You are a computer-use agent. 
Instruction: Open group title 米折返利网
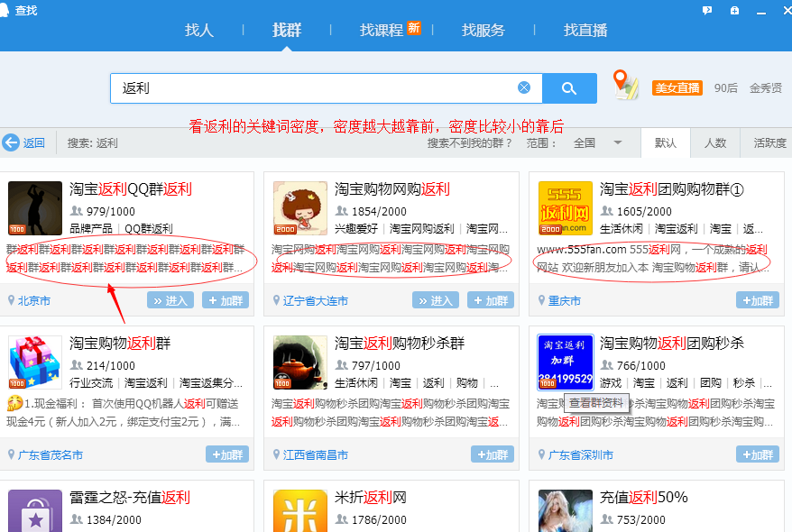tap(370, 497)
